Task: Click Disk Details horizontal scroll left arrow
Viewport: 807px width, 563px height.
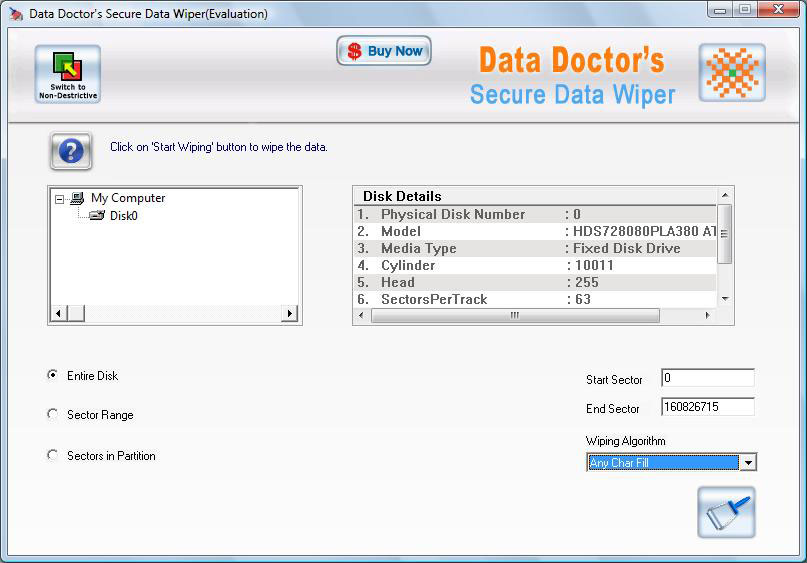Action: click(361, 315)
